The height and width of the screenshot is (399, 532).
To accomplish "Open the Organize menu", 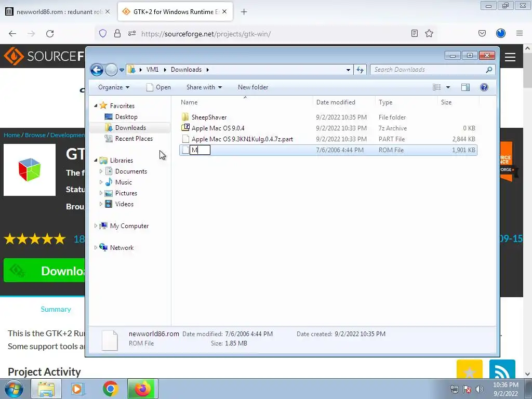I will coord(114,87).
